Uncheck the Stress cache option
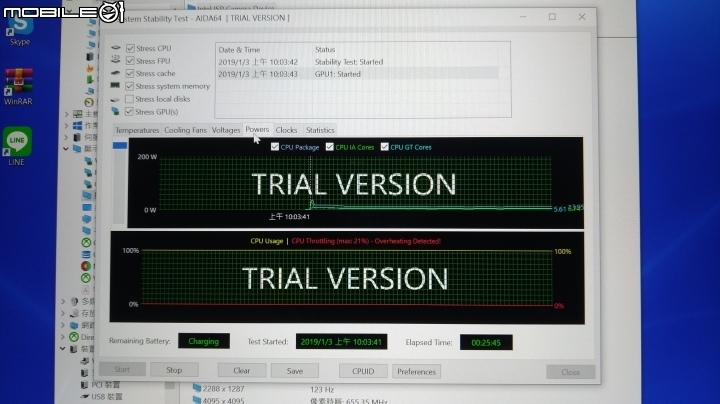The height and width of the screenshot is (404, 720). point(130,73)
